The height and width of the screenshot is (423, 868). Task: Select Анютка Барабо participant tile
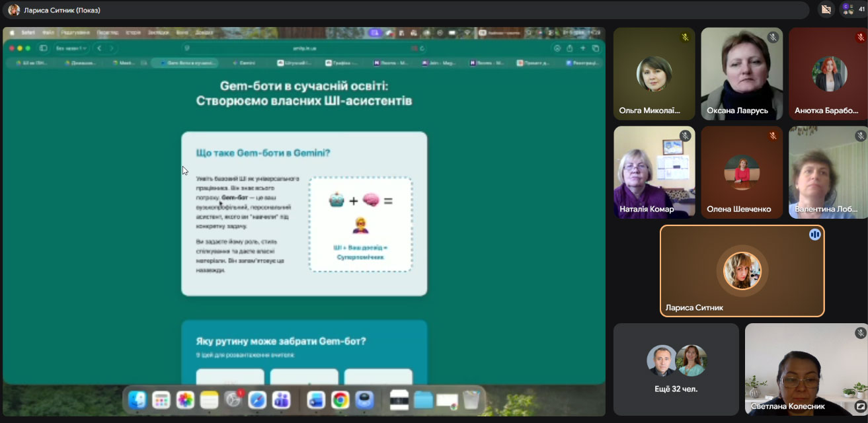pos(828,73)
